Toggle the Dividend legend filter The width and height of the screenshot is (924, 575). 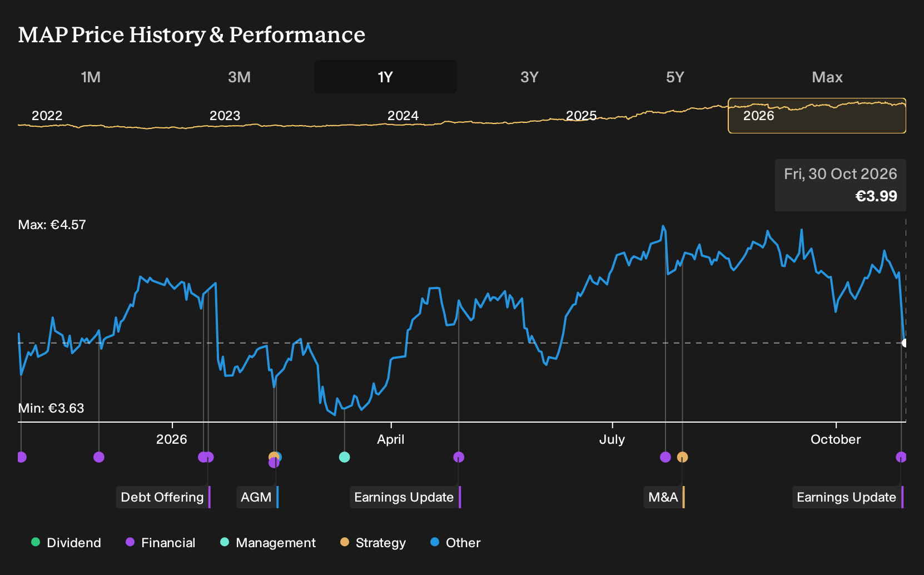tap(66, 543)
